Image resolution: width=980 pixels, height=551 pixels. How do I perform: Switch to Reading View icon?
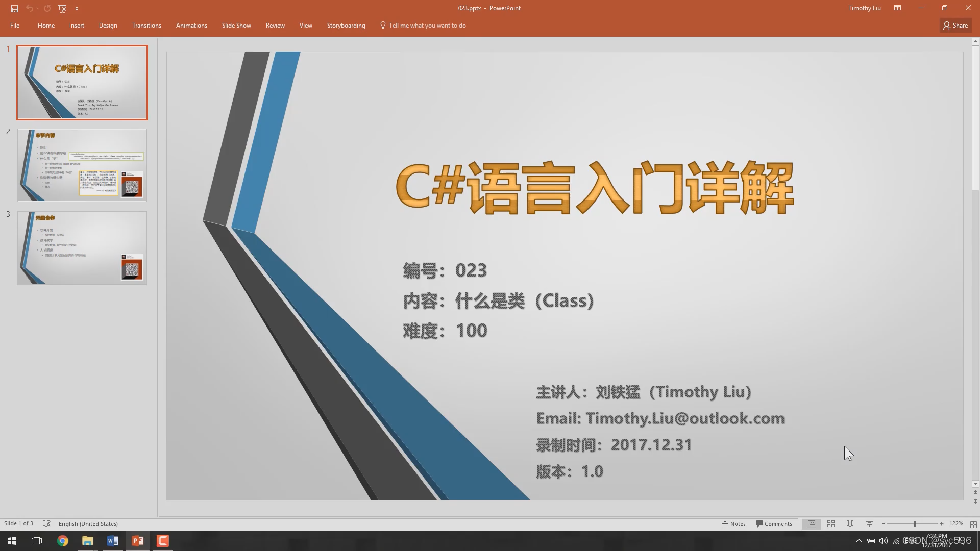850,524
